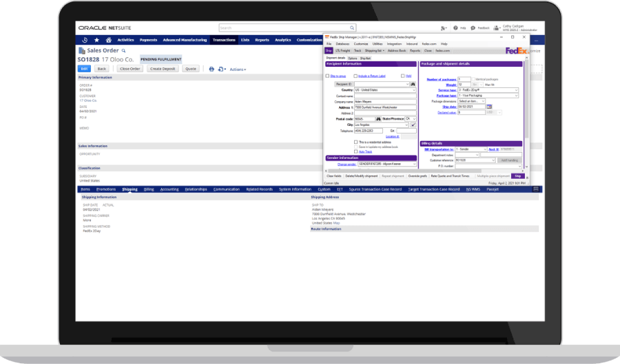The height and width of the screenshot is (364, 620).
Task: Click the Close Order button
Action: (130, 69)
